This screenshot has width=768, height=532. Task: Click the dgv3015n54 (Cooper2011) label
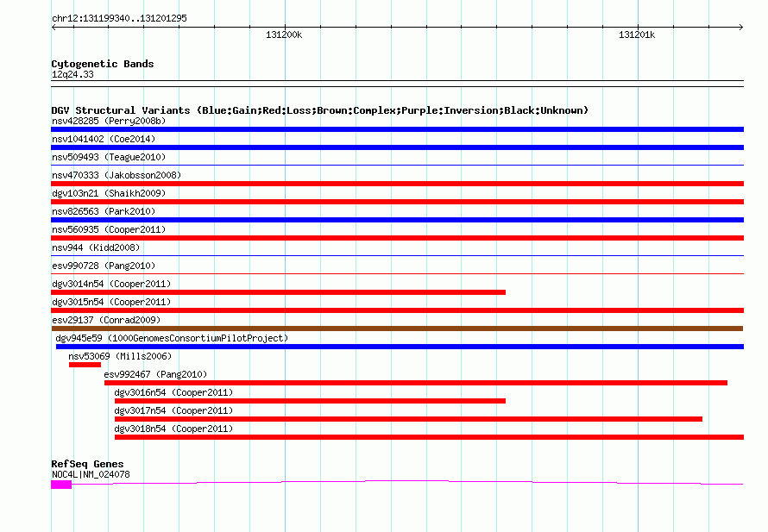(111, 302)
